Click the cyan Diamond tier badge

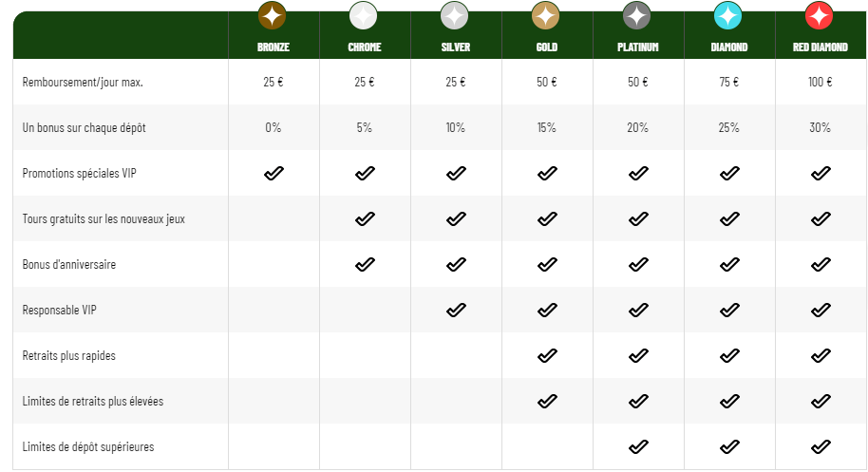pos(728,15)
